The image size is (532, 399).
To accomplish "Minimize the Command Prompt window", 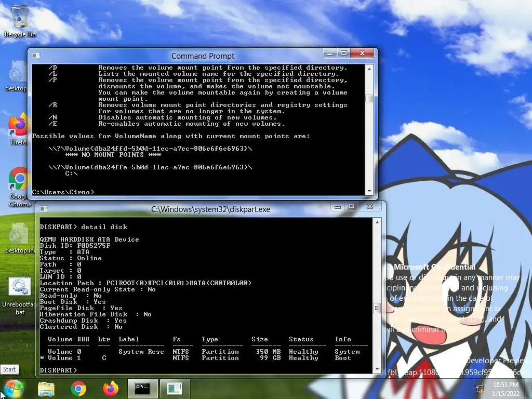I will (x=329, y=54).
